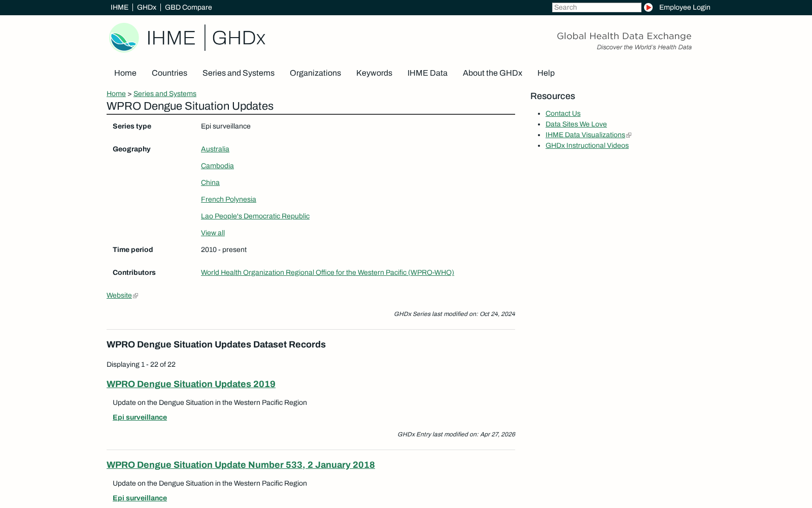Open the WPRO-WHO contributor link
This screenshot has width=812, height=508.
(327, 273)
